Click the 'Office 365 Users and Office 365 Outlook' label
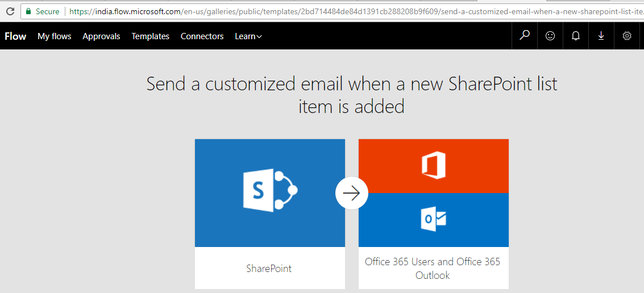This screenshot has width=644, height=293. pos(433,268)
